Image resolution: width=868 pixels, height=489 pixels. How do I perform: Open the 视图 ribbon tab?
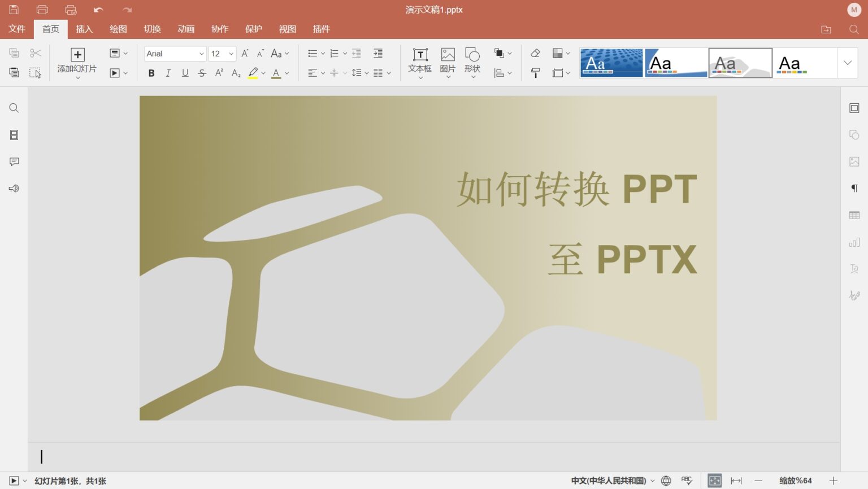click(x=288, y=29)
